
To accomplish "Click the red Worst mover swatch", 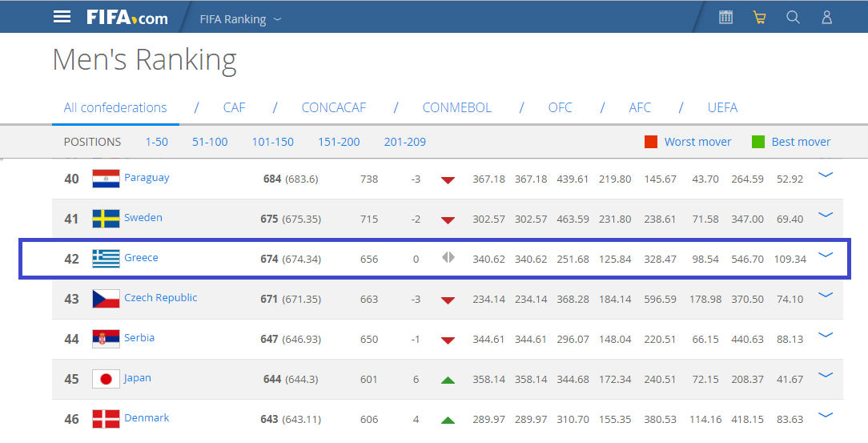I will [651, 142].
